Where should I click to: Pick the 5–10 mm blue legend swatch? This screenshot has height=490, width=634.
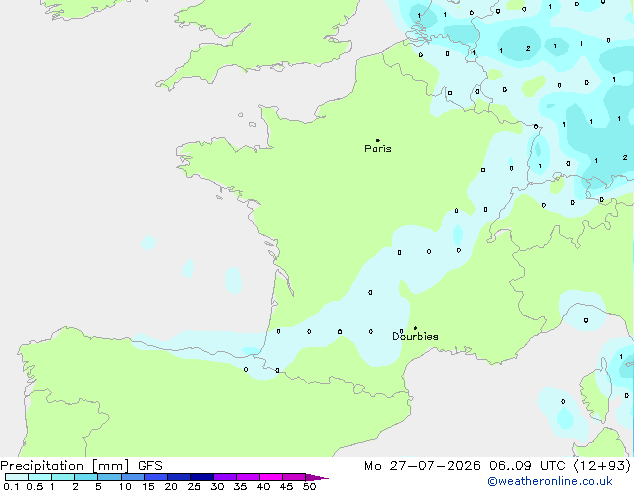coord(109,477)
